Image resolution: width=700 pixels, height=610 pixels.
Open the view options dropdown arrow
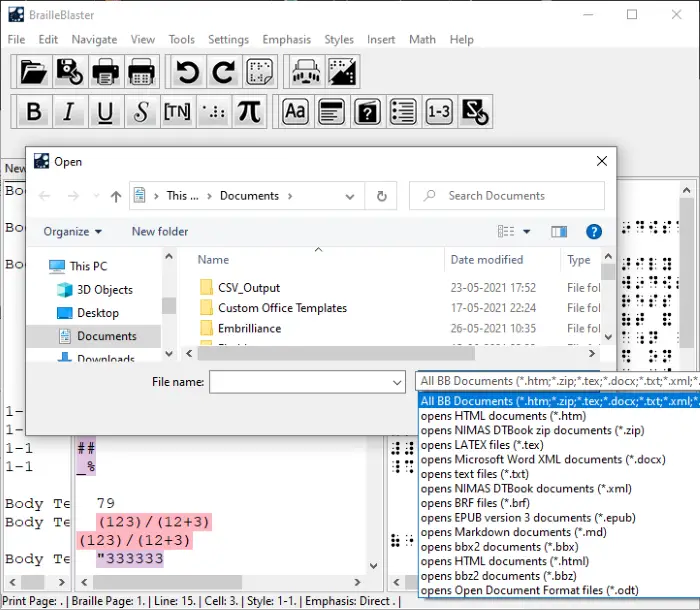pos(527,231)
